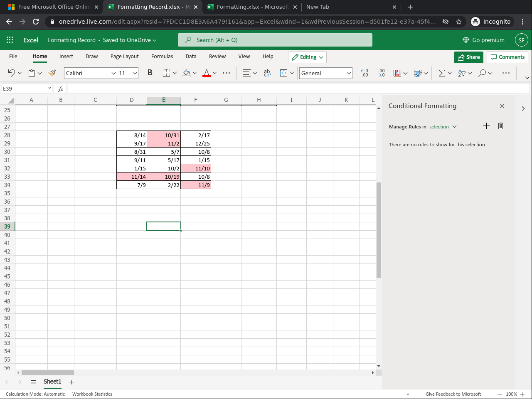Open the Find tool
532x399 pixels.
pyautogui.click(x=482, y=73)
